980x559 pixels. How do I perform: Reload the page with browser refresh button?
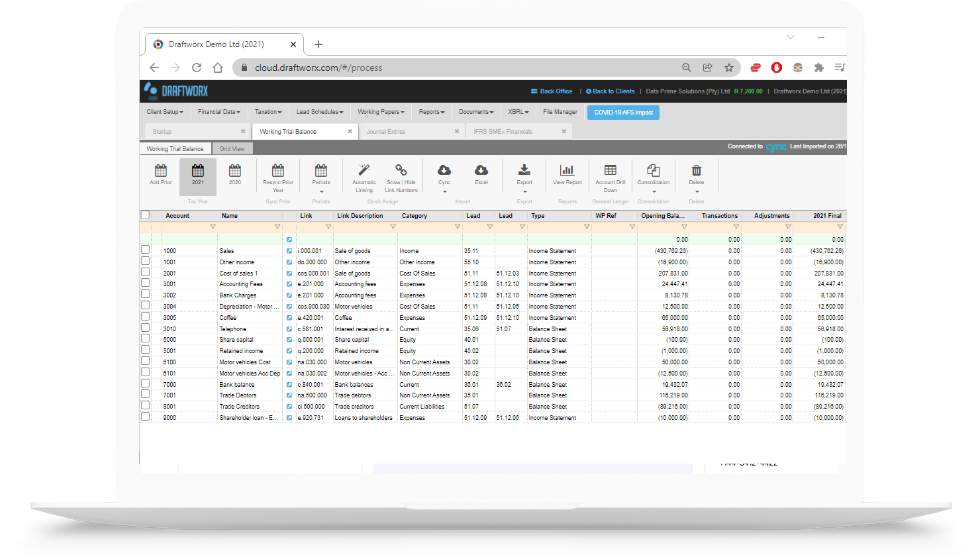coord(197,68)
